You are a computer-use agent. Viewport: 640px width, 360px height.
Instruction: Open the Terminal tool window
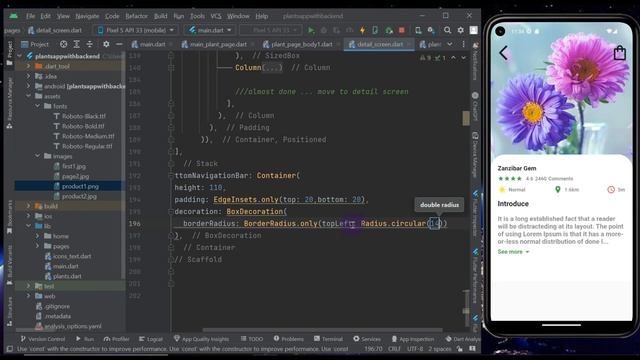click(x=329, y=339)
